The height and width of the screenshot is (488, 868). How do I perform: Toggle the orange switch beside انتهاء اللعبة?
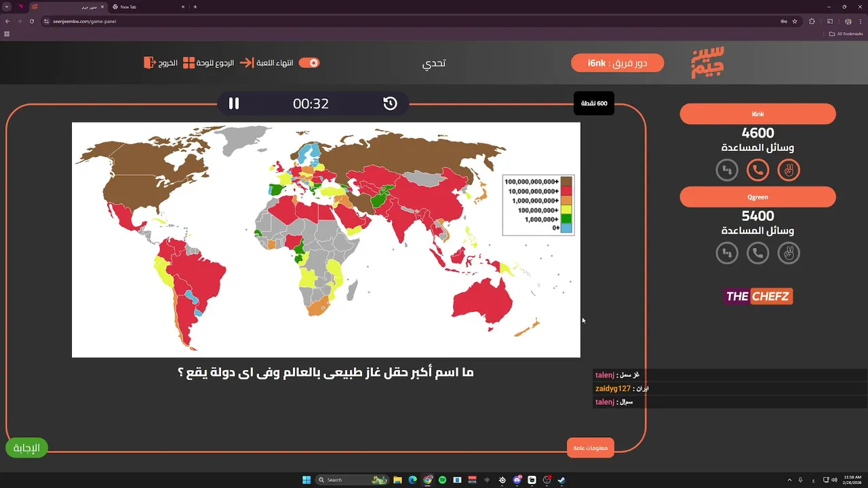tap(309, 62)
